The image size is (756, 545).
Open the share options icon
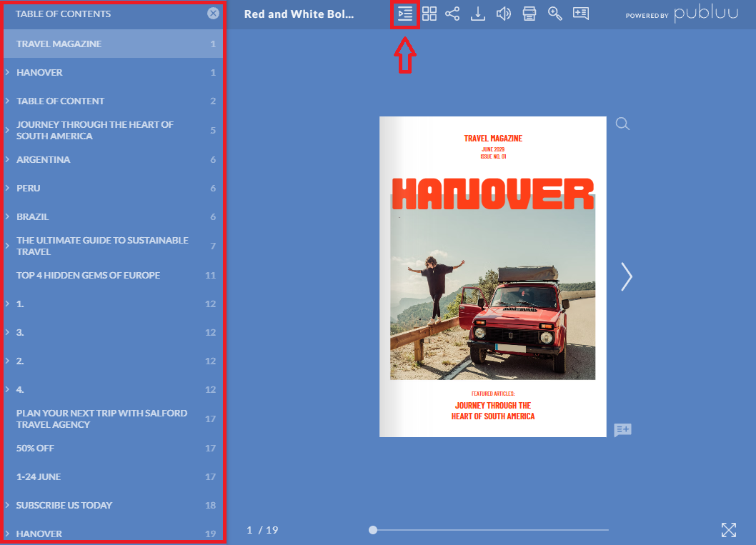(x=452, y=14)
